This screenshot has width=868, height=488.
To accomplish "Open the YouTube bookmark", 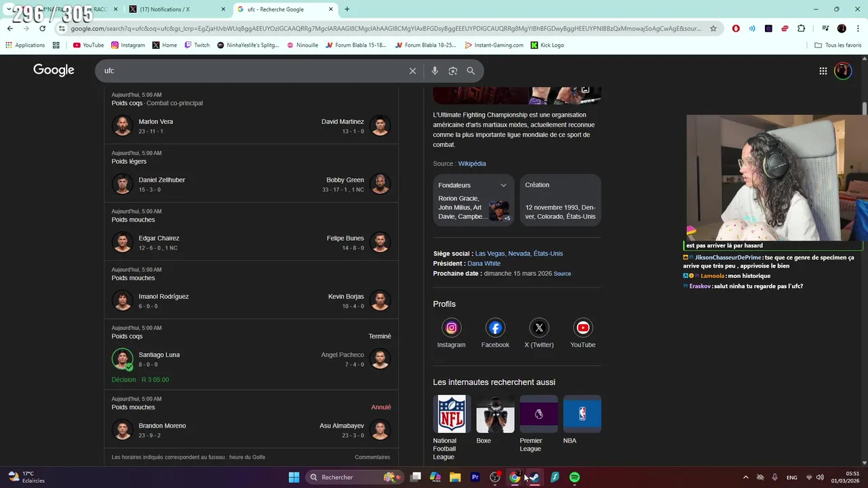I will 88,45.
